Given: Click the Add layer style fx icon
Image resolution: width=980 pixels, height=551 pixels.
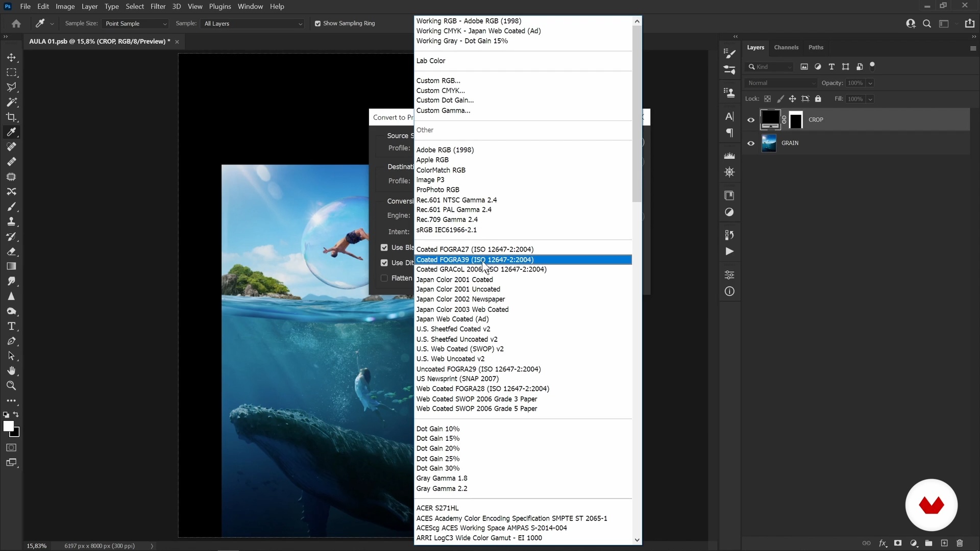Looking at the screenshot, I should [x=883, y=543].
